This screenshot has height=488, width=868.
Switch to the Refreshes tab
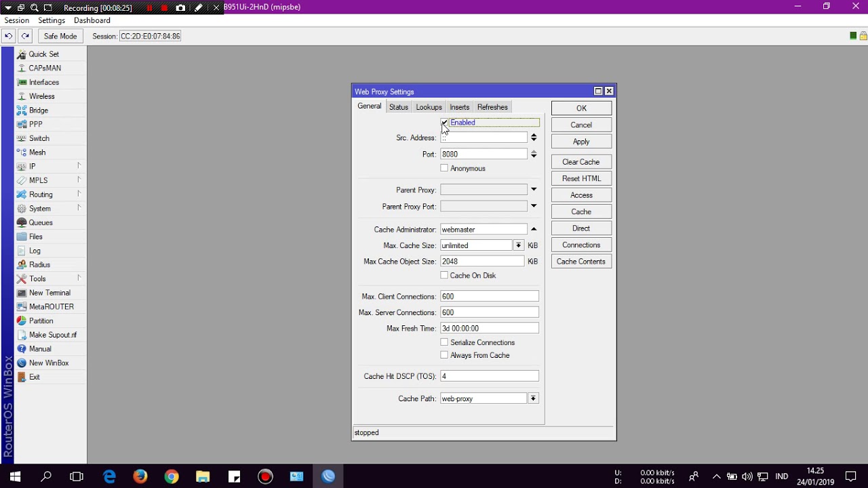(x=492, y=107)
